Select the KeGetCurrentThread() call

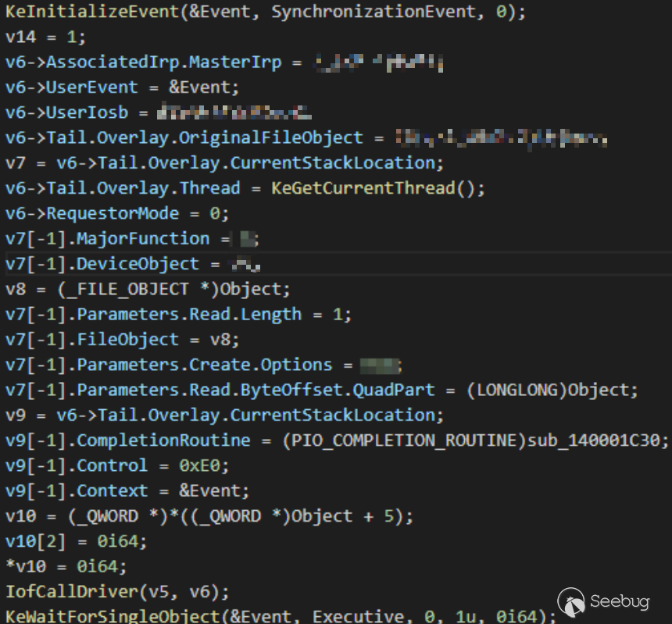click(x=377, y=188)
